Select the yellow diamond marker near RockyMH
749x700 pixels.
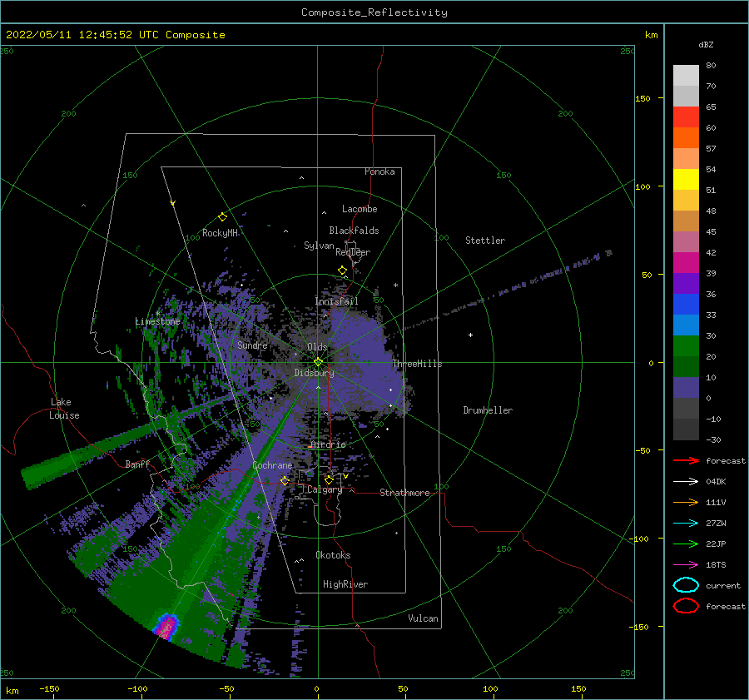pos(222,217)
